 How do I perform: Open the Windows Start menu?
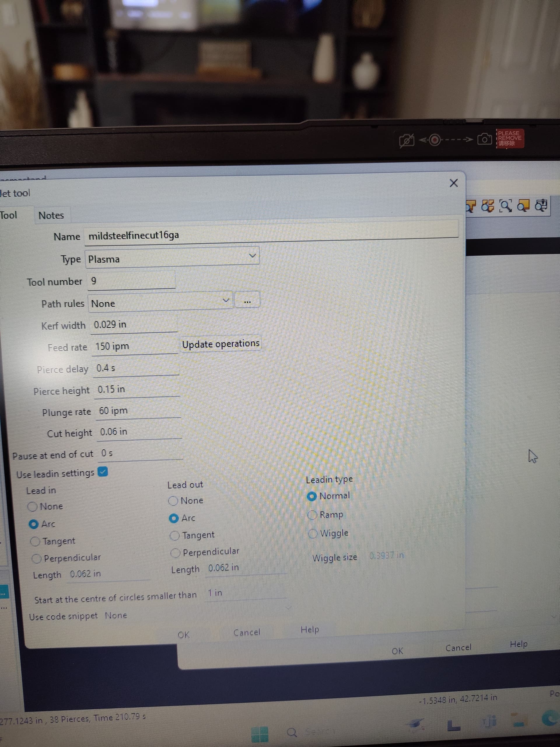click(259, 734)
